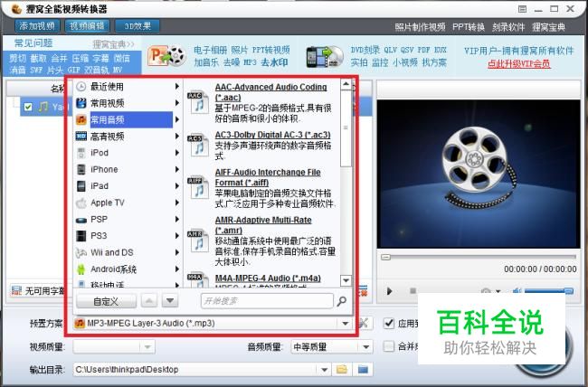
Task: Click the PSP console icon
Action: pos(81,221)
